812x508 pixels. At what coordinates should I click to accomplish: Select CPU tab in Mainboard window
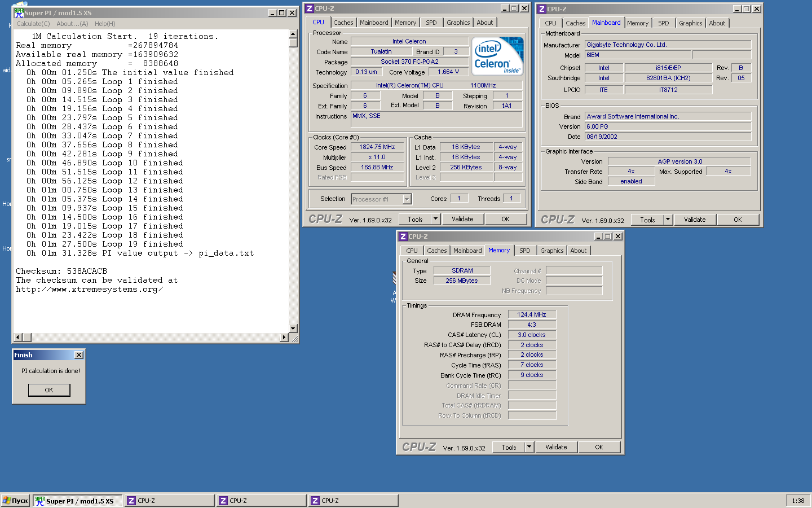point(550,23)
